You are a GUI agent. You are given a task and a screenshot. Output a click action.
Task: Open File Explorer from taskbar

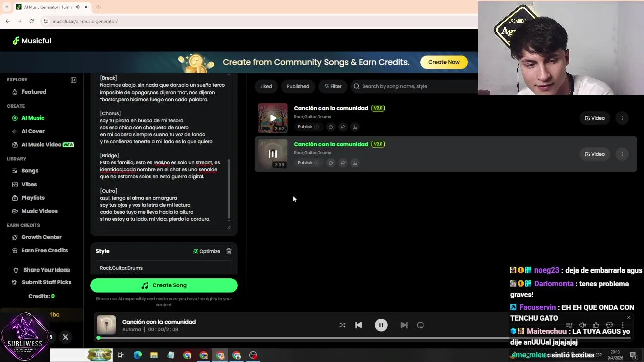(x=154, y=355)
